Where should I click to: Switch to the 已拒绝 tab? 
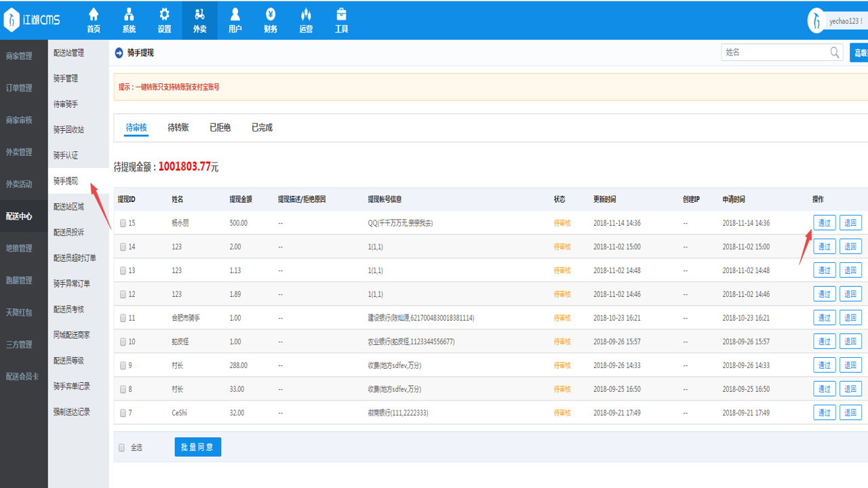220,127
